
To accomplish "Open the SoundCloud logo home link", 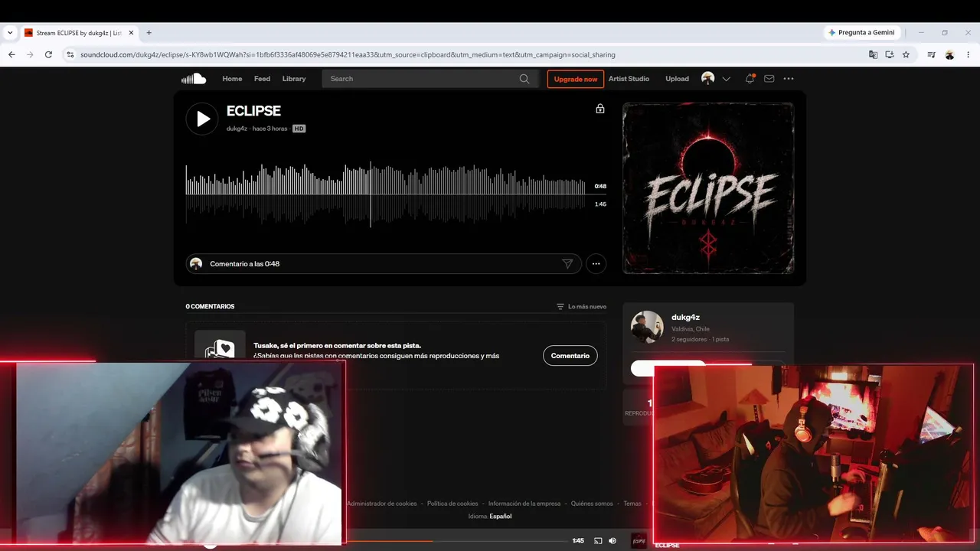I will click(194, 79).
